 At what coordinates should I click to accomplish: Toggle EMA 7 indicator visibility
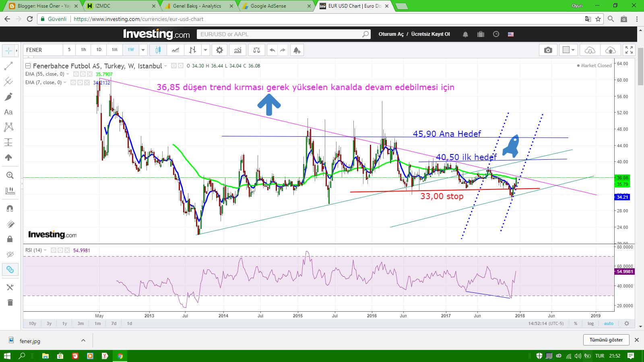click(74, 82)
